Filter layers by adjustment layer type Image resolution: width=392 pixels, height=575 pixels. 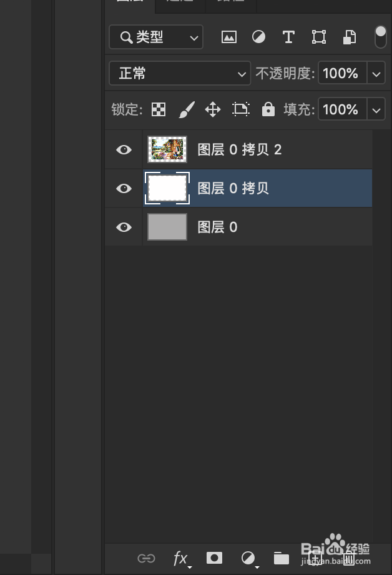(x=258, y=37)
